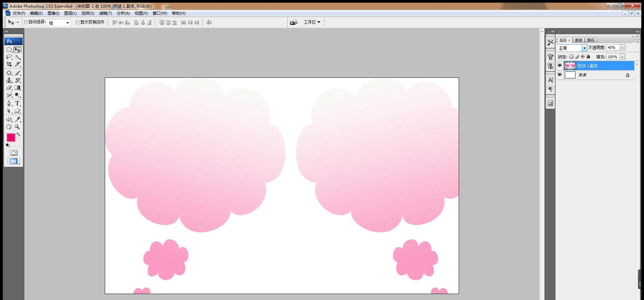Open the 窗口(W) menu
This screenshot has width=644, height=300.
(x=160, y=13)
